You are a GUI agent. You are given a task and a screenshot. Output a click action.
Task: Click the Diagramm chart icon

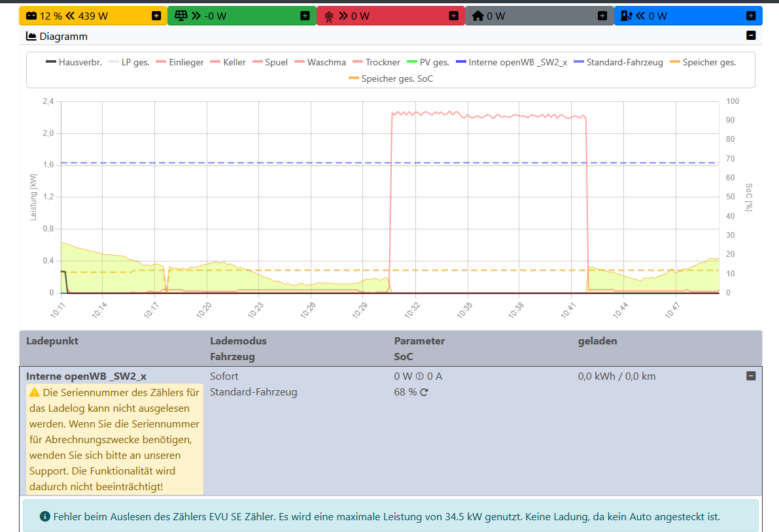(x=31, y=37)
